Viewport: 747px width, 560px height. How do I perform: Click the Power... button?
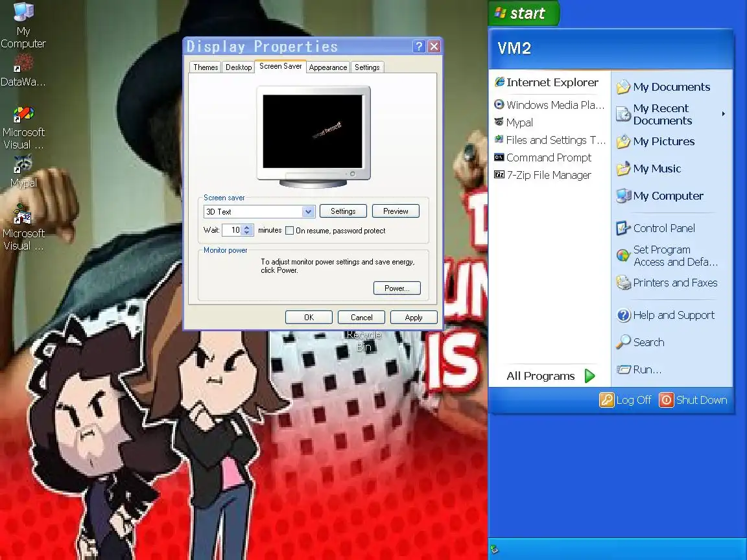point(397,288)
